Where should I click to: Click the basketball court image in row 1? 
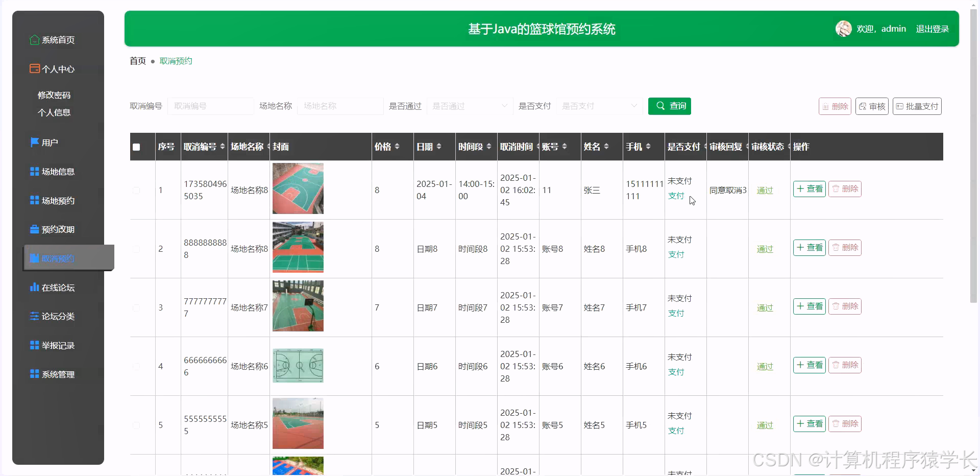coord(298,188)
